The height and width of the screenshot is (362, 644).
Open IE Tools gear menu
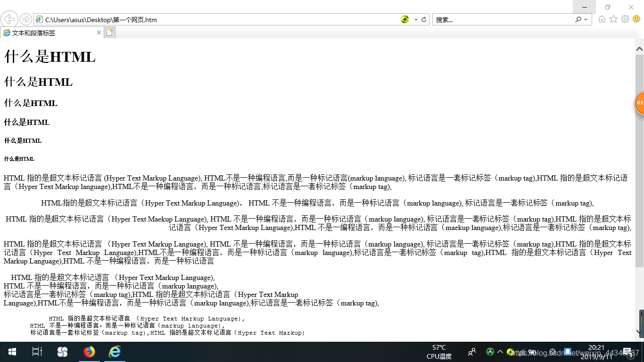tap(625, 19)
